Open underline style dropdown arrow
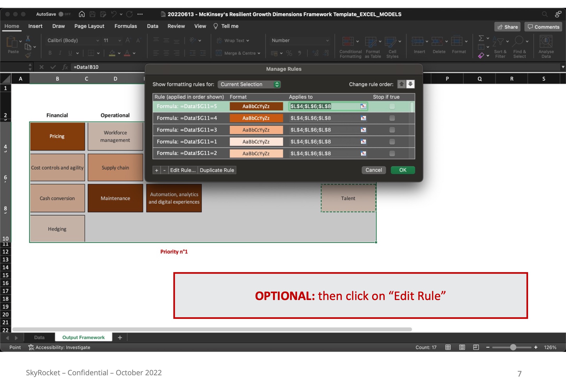Viewport: 566px width, 392px height. (x=77, y=53)
